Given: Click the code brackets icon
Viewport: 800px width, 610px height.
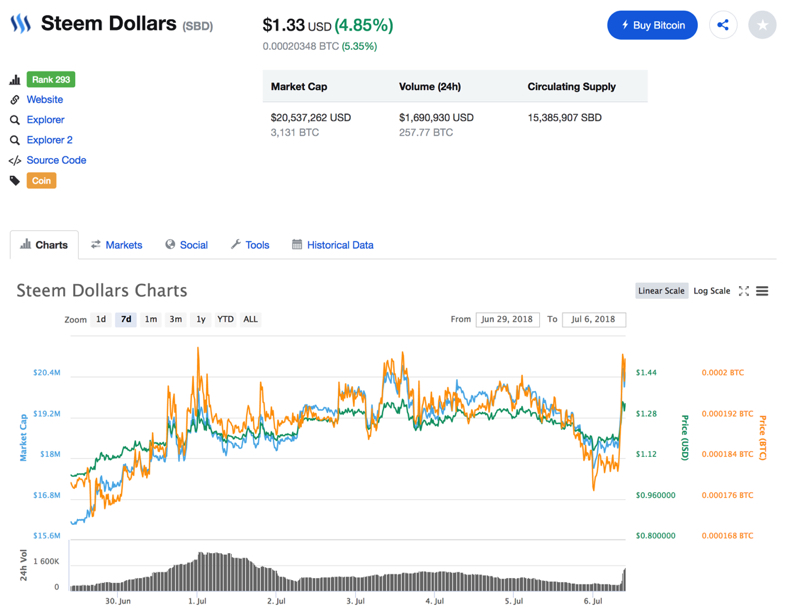Looking at the screenshot, I should click(15, 161).
